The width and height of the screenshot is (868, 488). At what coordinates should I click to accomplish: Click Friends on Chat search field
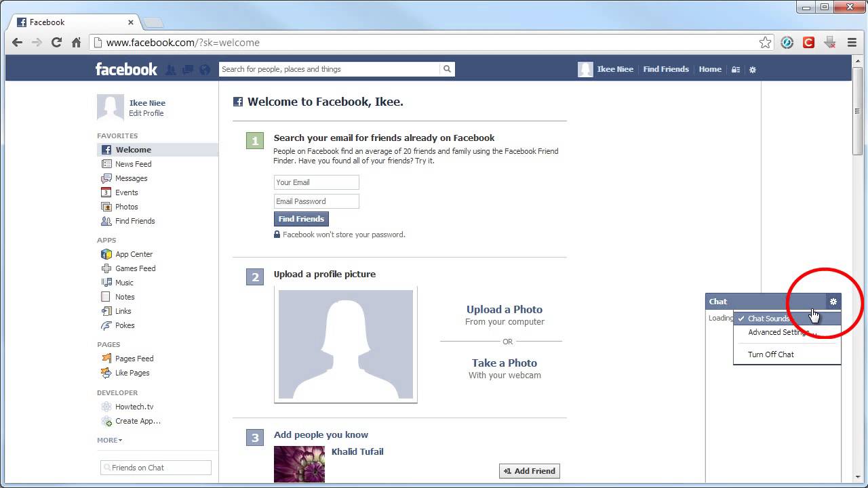(x=156, y=468)
